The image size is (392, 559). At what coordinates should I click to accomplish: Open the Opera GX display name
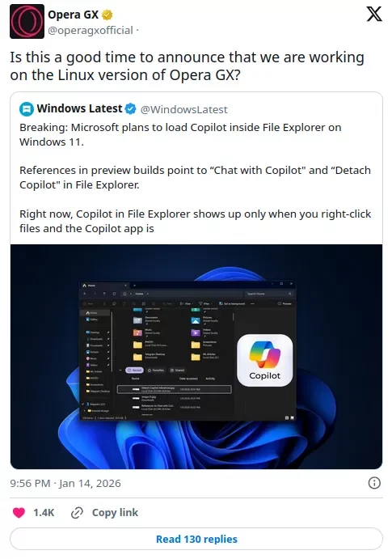pyautogui.click(x=73, y=15)
